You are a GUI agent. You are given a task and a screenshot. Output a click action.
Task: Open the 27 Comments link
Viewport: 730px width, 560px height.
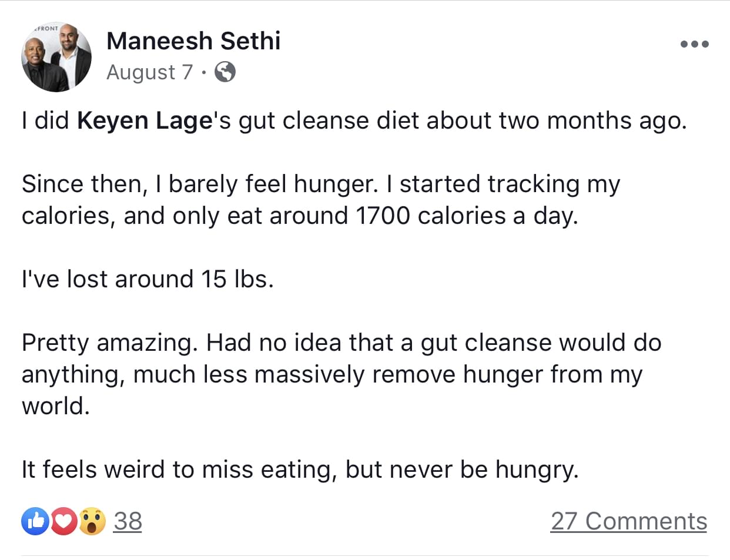[628, 521]
